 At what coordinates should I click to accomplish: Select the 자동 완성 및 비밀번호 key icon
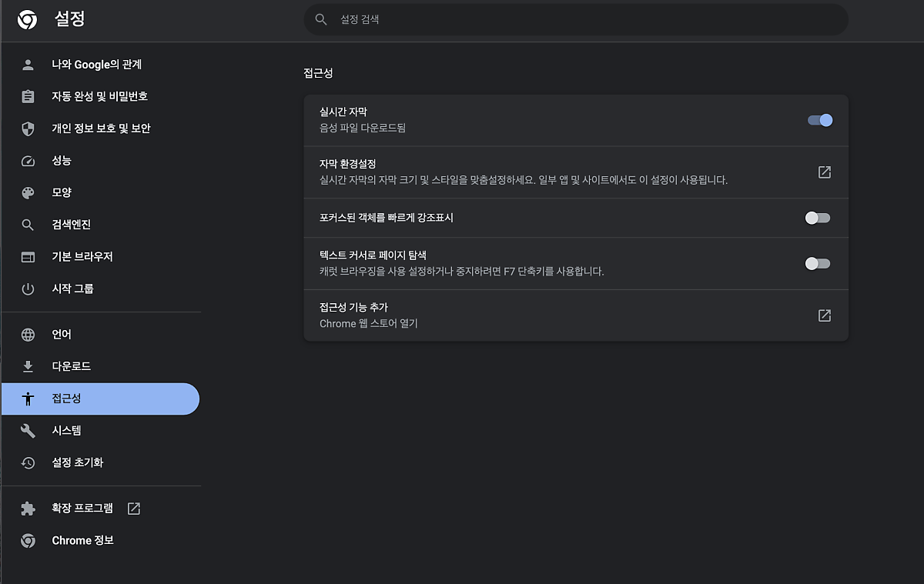[28, 96]
